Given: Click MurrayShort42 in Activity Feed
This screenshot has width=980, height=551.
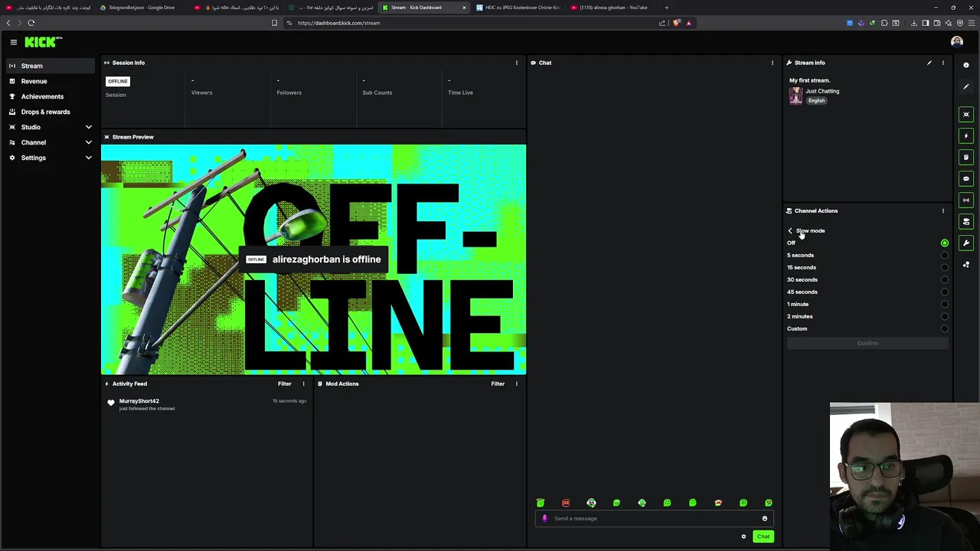Looking at the screenshot, I should [x=139, y=401].
